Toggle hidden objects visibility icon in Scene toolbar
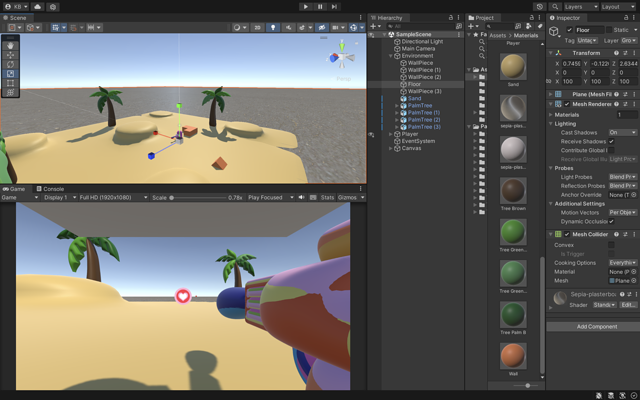The width and height of the screenshot is (640, 400). pyautogui.click(x=322, y=27)
